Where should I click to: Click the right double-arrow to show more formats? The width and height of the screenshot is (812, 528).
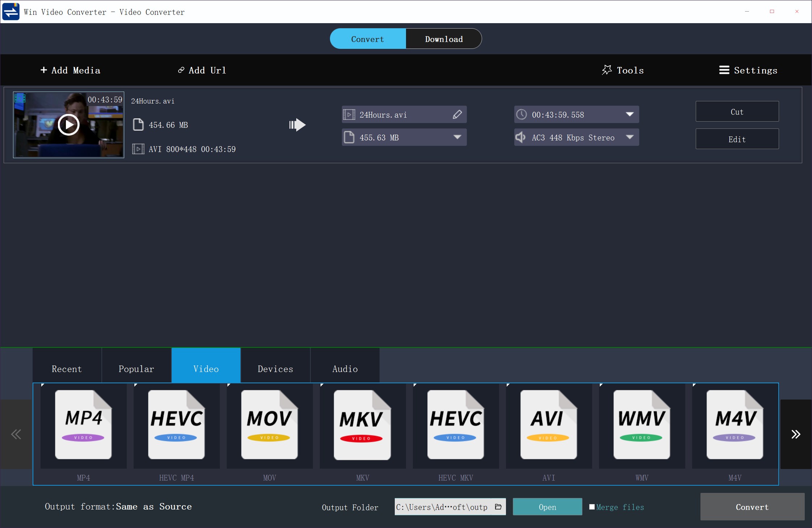click(796, 434)
